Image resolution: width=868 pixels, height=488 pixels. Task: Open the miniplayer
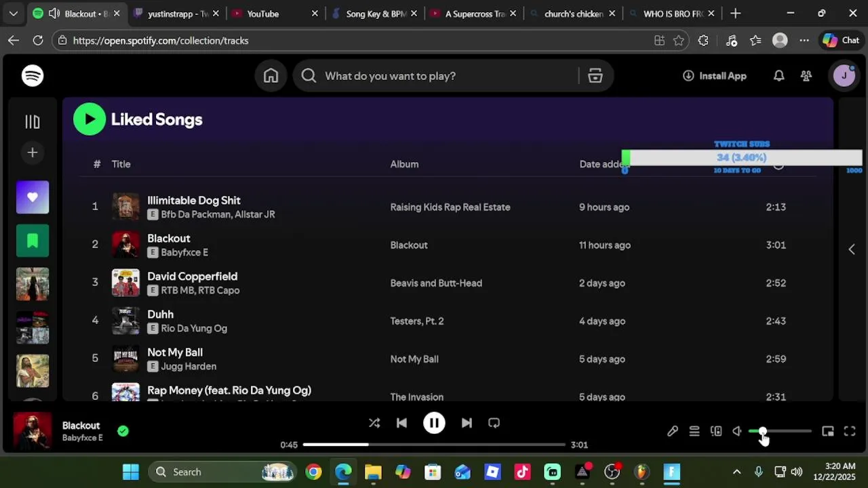[827, 431]
